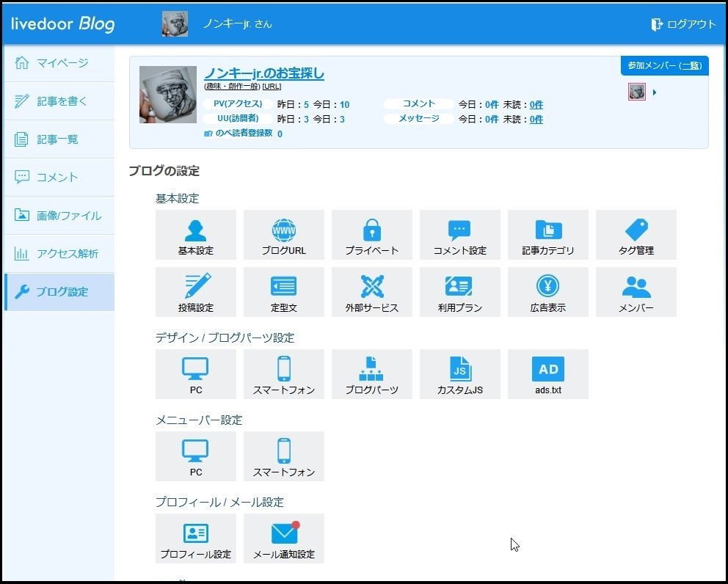The height and width of the screenshot is (584, 728).
Task: Click the ログアウト link
Action: click(x=683, y=24)
